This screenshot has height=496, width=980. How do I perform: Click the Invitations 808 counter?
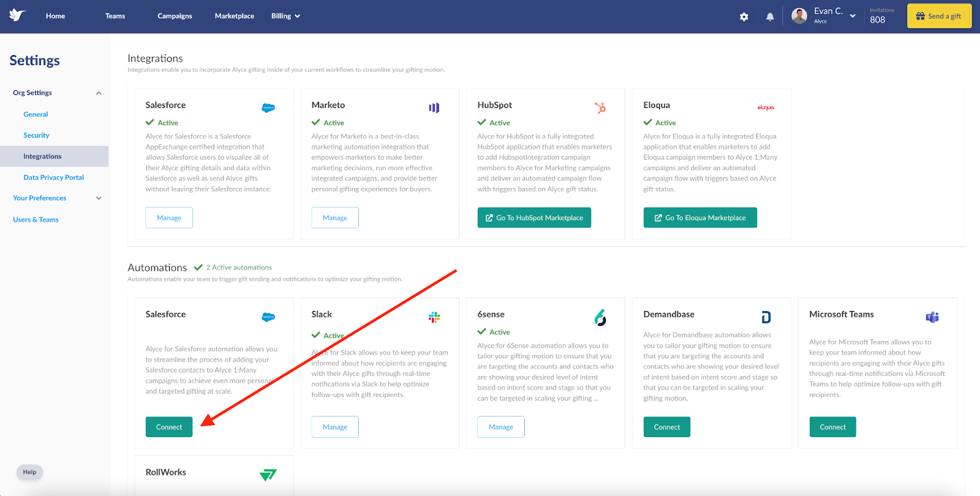pyautogui.click(x=882, y=16)
